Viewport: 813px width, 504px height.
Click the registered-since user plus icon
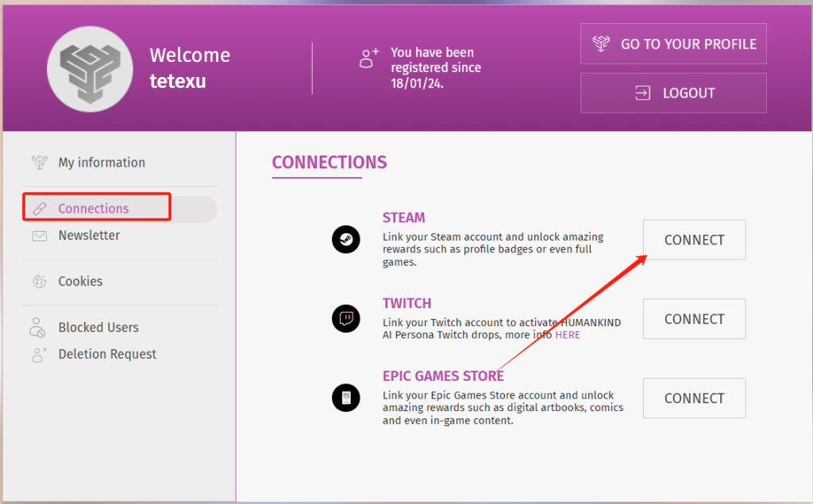(x=368, y=58)
